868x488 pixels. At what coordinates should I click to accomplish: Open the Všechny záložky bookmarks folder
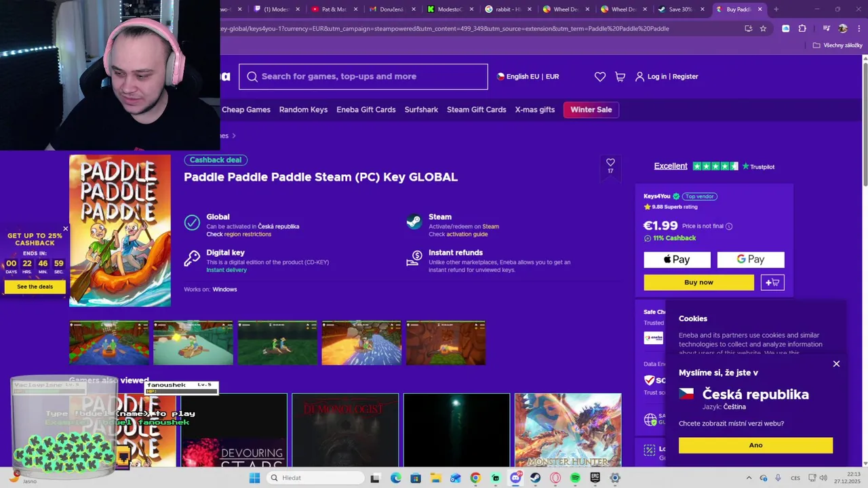click(837, 45)
